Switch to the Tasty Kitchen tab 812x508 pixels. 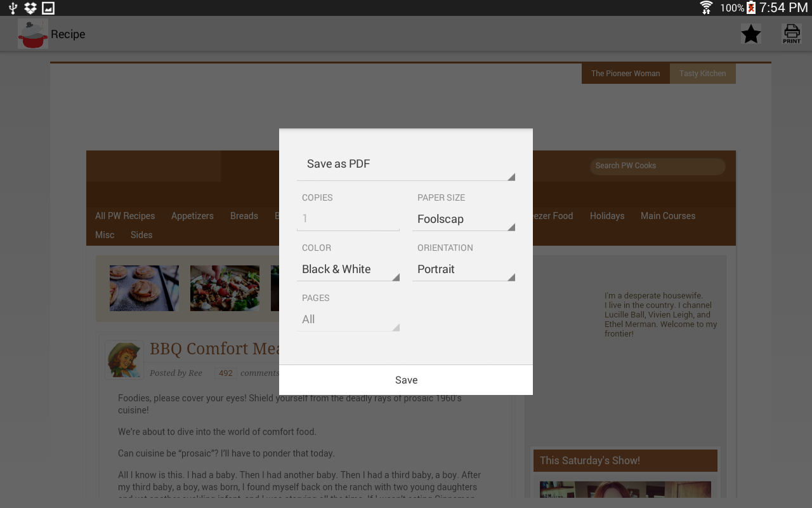coord(702,74)
